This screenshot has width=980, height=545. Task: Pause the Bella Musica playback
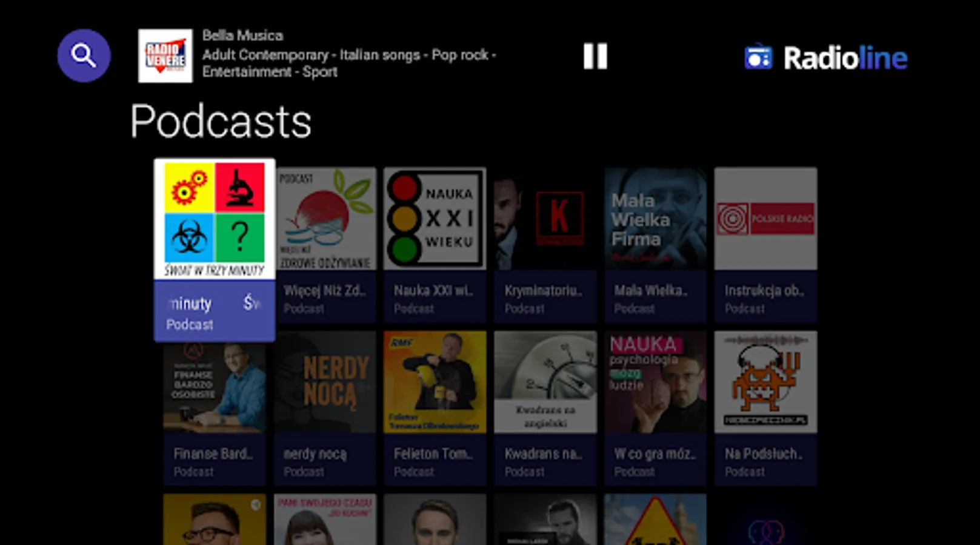pyautogui.click(x=595, y=56)
